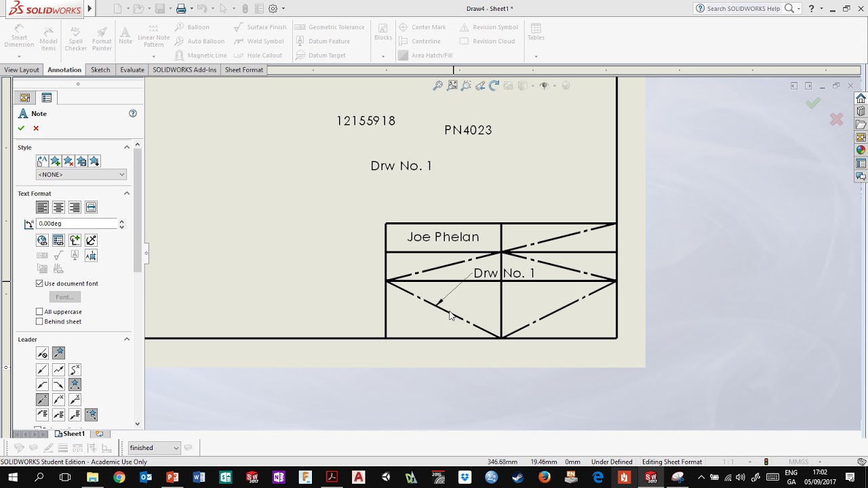Enable the All uppercase checkbox
This screenshot has width=868, height=488.
coord(39,312)
